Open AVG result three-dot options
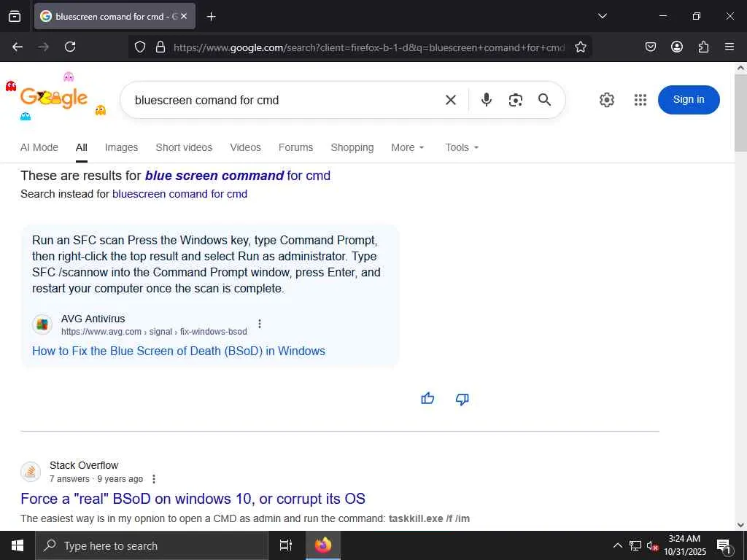747x560 pixels. 260,324
